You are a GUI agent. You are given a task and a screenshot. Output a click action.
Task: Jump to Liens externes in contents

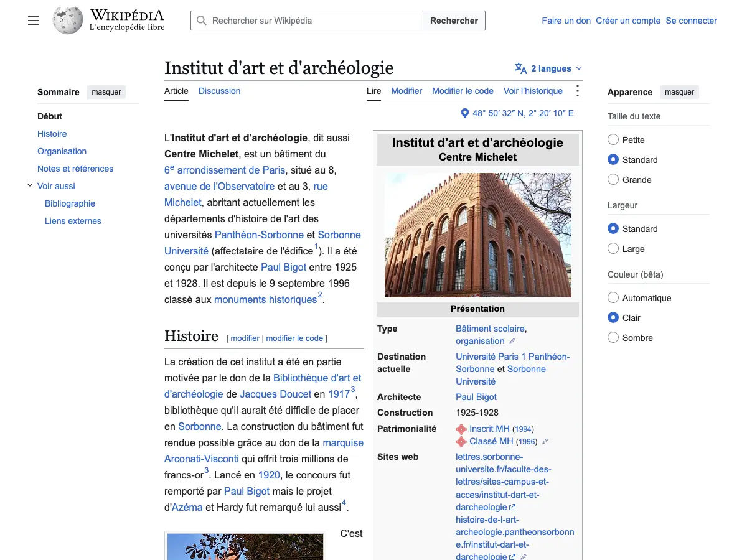(x=73, y=221)
